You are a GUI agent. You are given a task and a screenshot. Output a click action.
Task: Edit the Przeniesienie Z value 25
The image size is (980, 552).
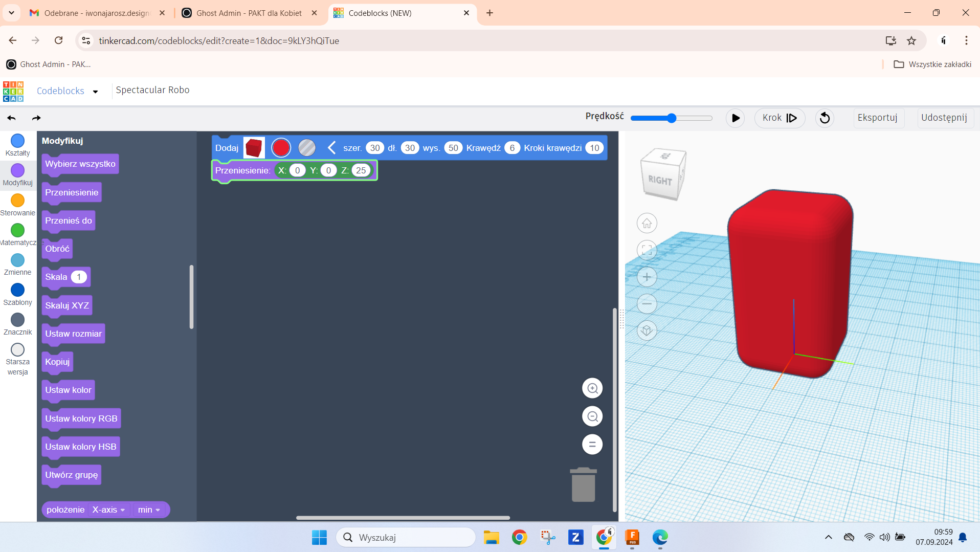[361, 170]
